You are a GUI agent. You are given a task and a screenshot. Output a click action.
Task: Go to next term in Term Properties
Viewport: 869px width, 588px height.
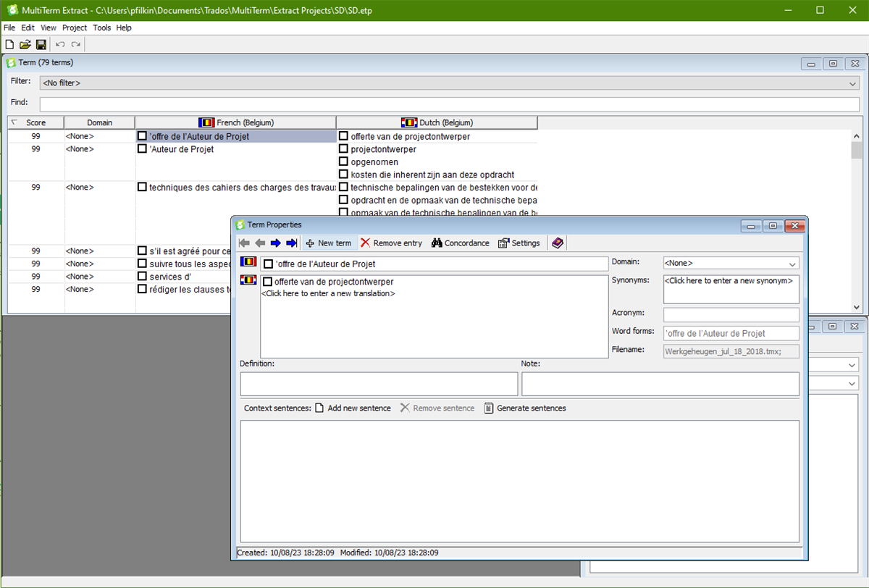pos(276,243)
